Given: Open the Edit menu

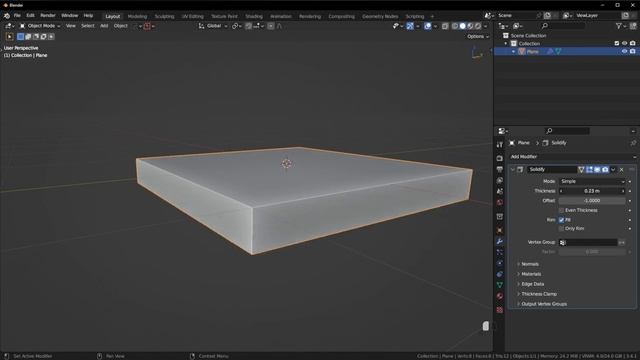Looking at the screenshot, I should [30, 16].
